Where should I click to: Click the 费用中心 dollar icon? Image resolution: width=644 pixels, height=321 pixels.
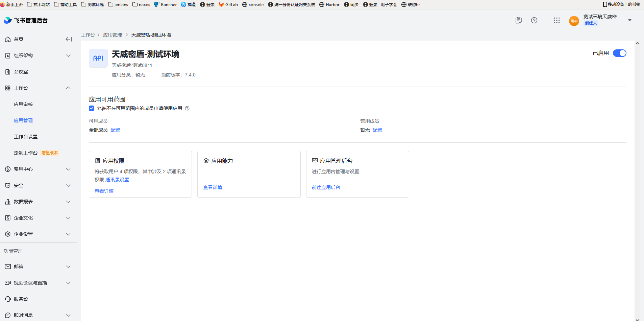coord(8,169)
